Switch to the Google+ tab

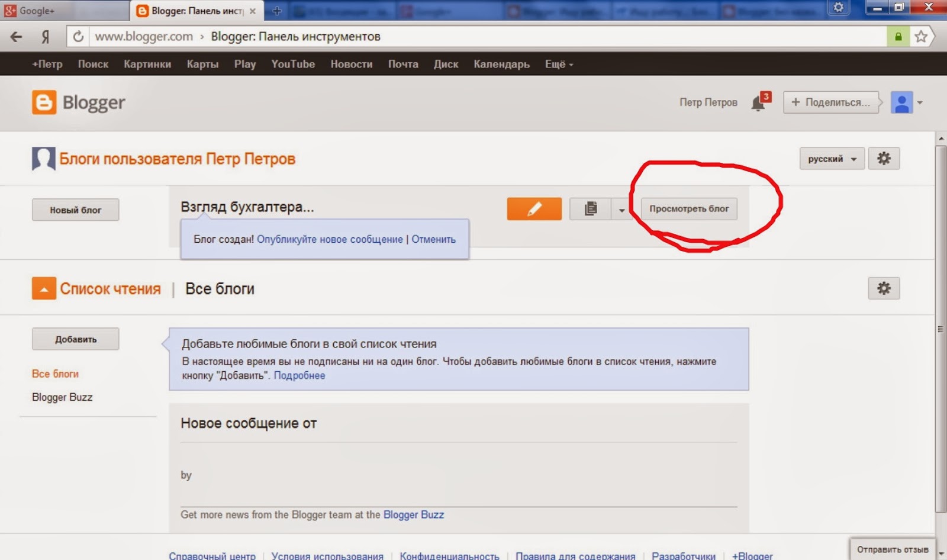(x=64, y=11)
